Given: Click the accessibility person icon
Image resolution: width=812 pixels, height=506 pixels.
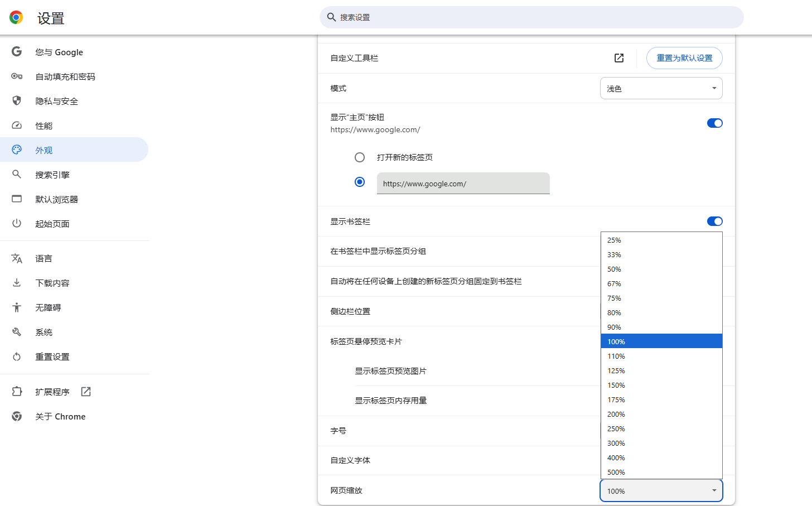Looking at the screenshot, I should (x=17, y=307).
